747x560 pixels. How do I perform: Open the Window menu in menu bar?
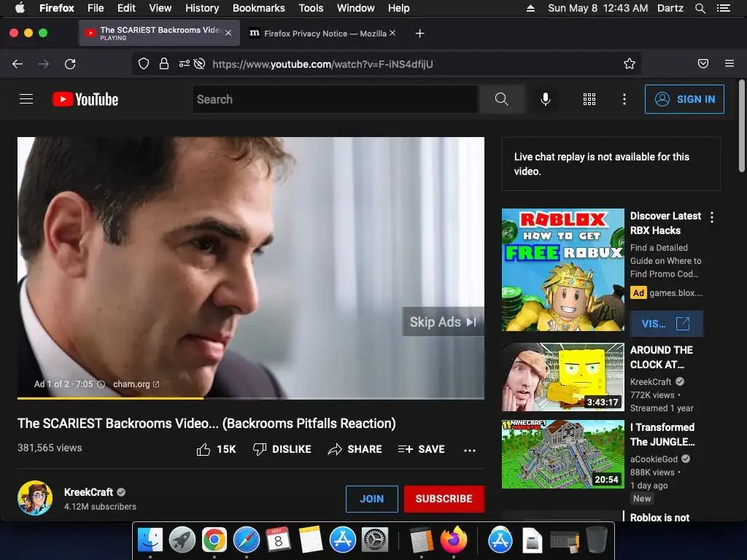coord(356,8)
